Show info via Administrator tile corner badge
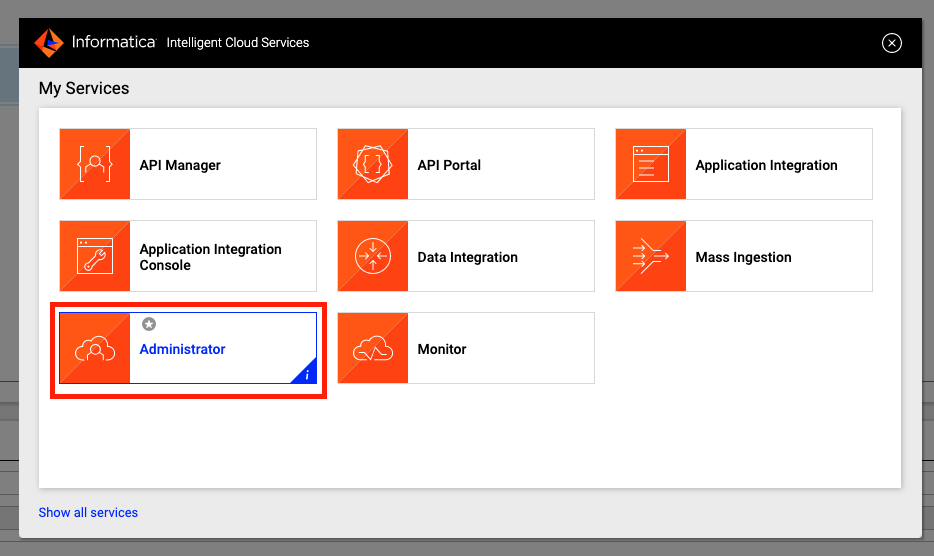The width and height of the screenshot is (934, 556). click(x=307, y=374)
